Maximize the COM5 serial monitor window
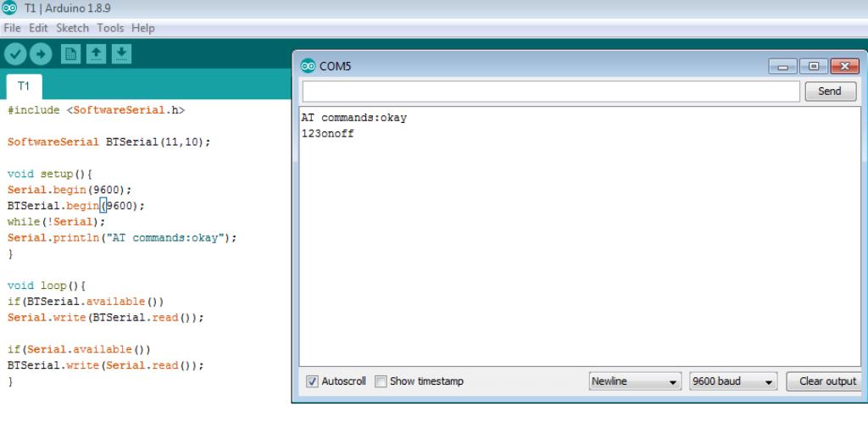Image resolution: width=868 pixels, height=428 pixels. click(x=814, y=66)
